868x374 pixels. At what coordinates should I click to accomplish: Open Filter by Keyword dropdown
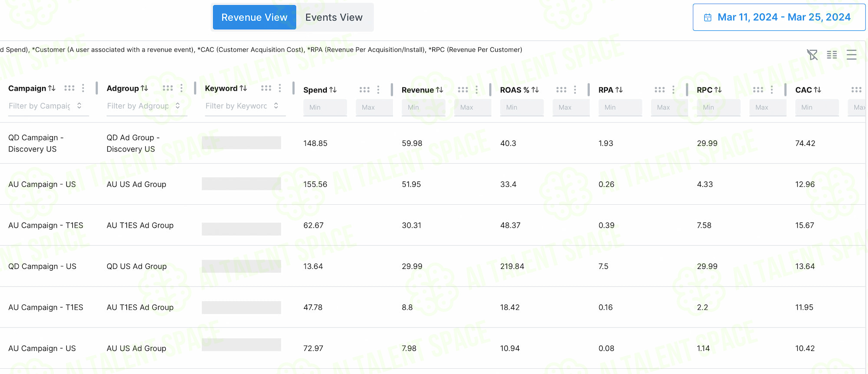coord(245,106)
